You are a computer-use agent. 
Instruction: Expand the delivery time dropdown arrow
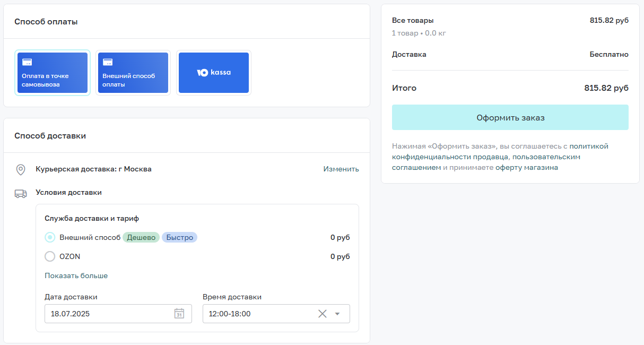tap(337, 314)
